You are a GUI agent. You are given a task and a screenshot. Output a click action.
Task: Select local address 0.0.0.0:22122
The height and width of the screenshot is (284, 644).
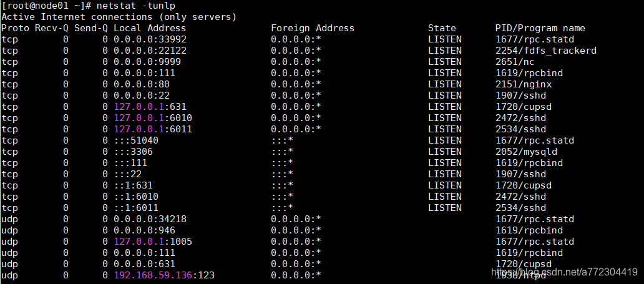pos(150,51)
